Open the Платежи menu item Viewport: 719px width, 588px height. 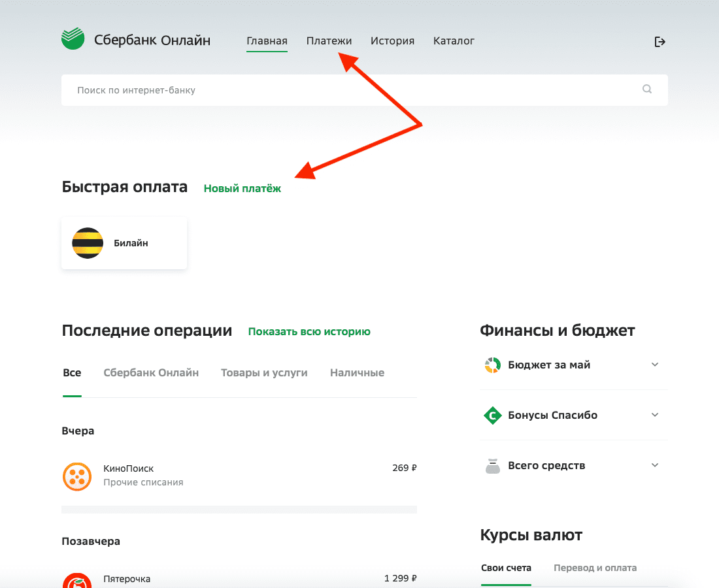pos(329,41)
